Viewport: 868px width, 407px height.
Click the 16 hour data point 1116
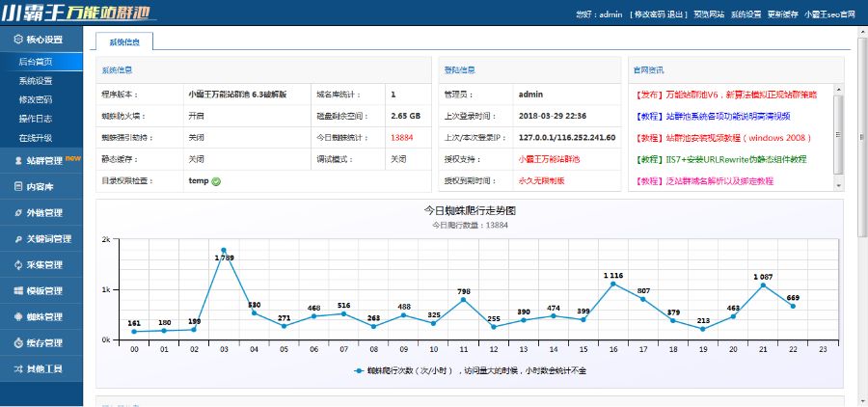(612, 284)
